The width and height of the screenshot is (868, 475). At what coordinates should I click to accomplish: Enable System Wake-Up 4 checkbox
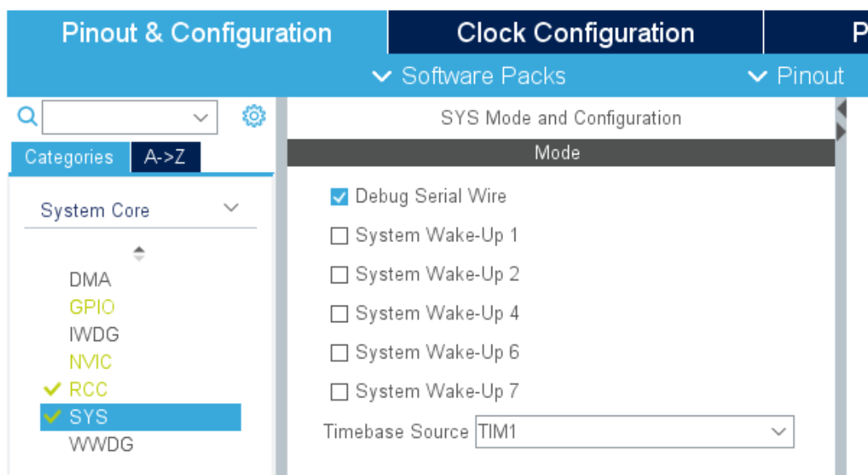coord(339,314)
